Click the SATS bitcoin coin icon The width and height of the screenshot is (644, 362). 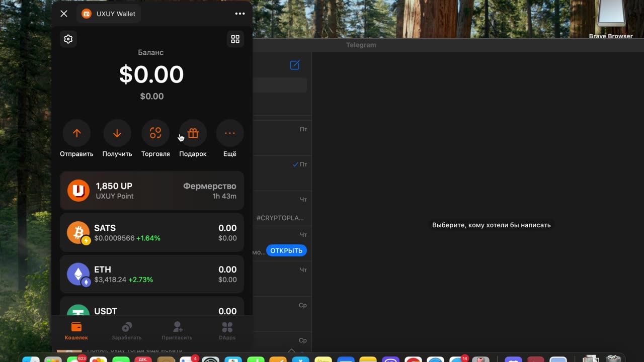pos(78,233)
